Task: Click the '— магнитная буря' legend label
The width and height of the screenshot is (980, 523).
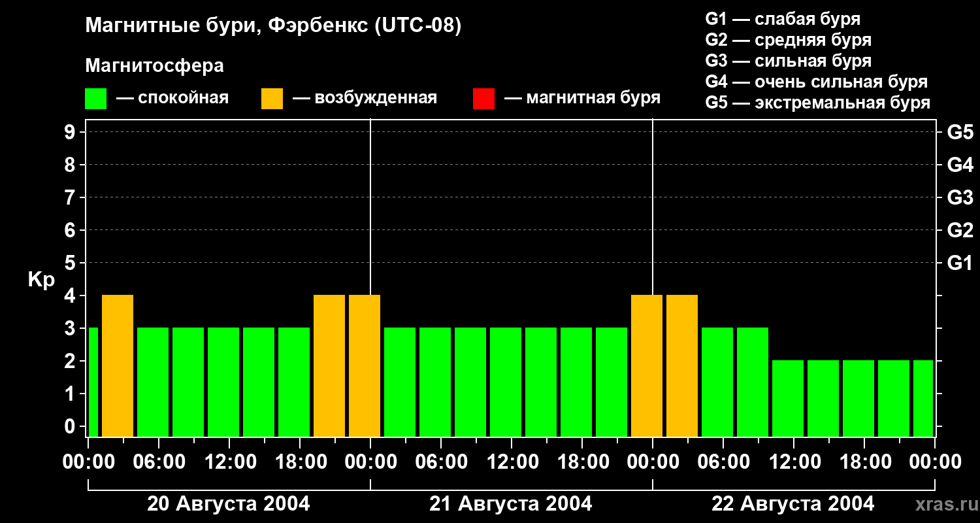Action: click(x=582, y=98)
